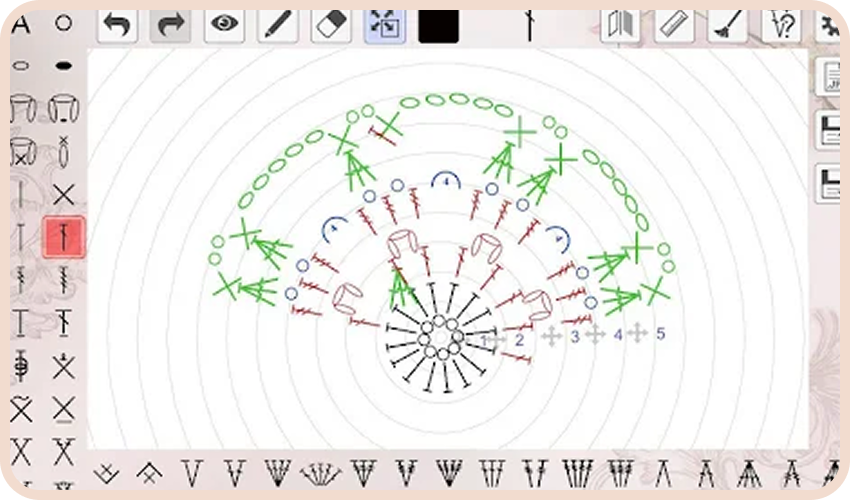Select the plain T half-double stitch
The height and width of the screenshot is (500, 850).
21,237
